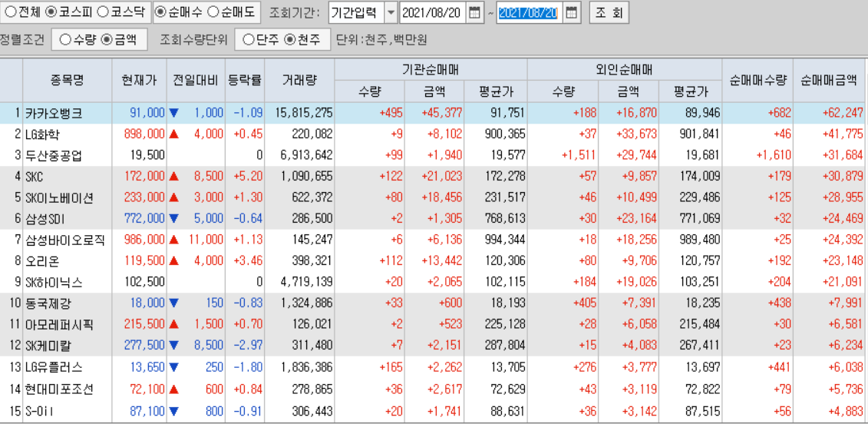Click 오리온 institution amount +13,442
The height and width of the screenshot is (424, 868).
(x=442, y=261)
